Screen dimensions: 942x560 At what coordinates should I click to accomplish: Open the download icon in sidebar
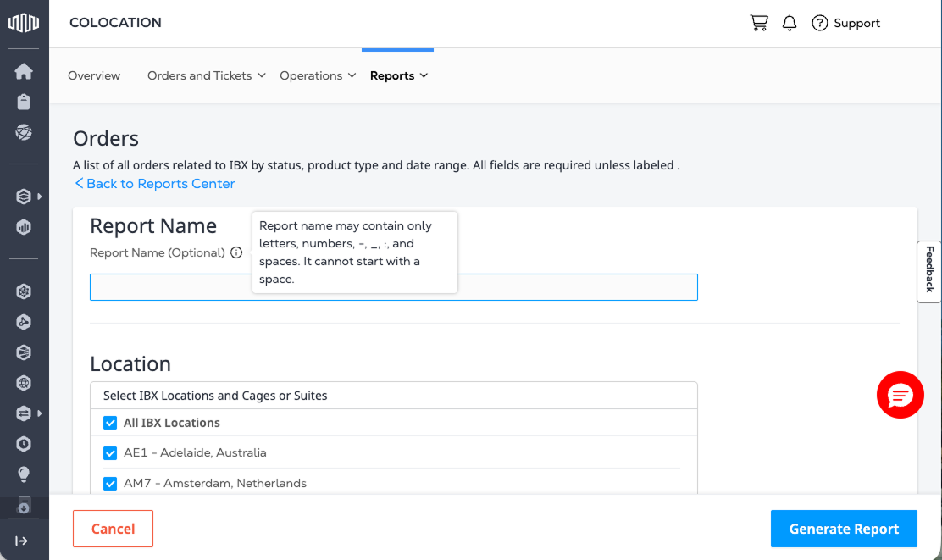pyautogui.click(x=24, y=506)
